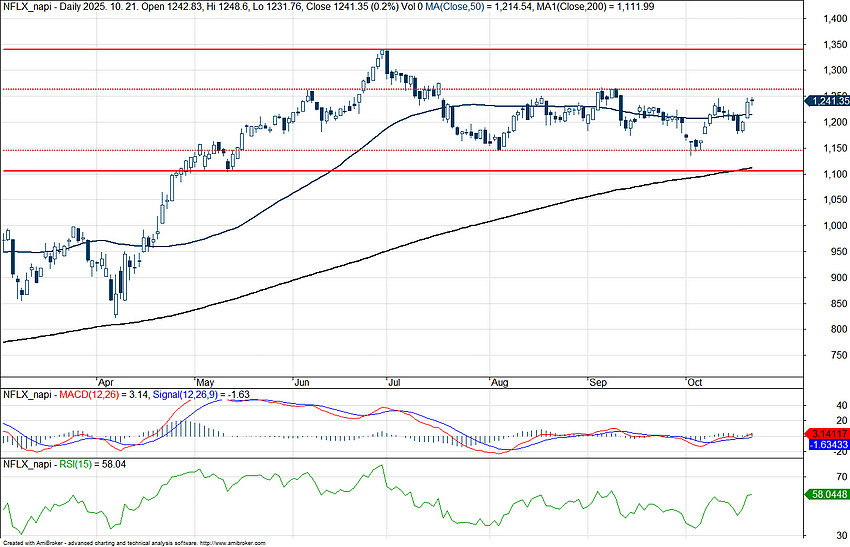Click the green RSI value tag 58.0448
The height and width of the screenshot is (547, 850).
point(829,494)
